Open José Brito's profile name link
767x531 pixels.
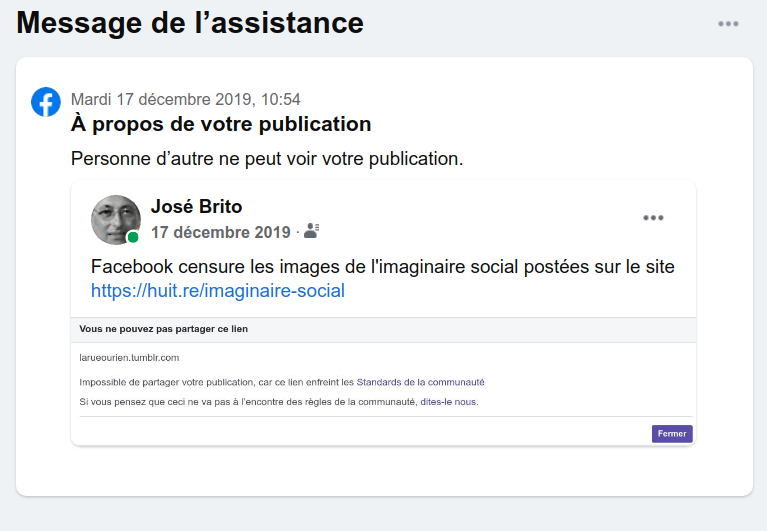coord(196,206)
